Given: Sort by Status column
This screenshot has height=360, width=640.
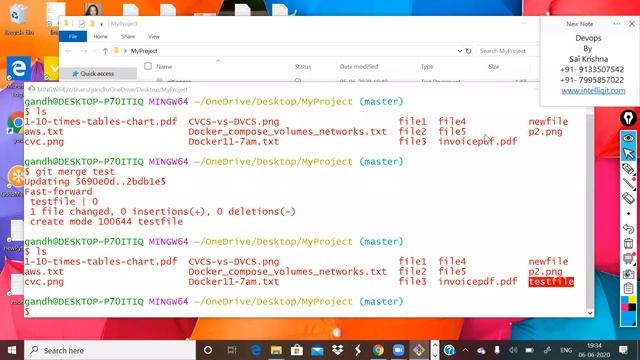Looking at the screenshot, I should (303, 67).
